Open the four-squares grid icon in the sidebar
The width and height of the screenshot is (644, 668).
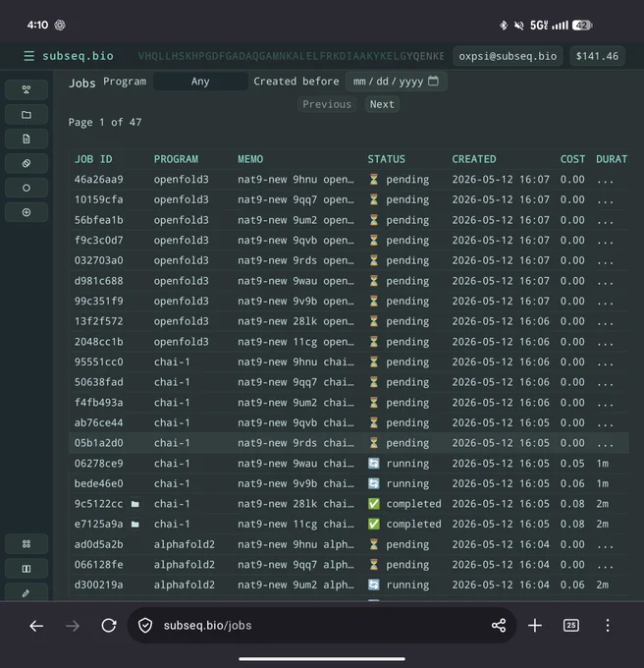[27, 543]
